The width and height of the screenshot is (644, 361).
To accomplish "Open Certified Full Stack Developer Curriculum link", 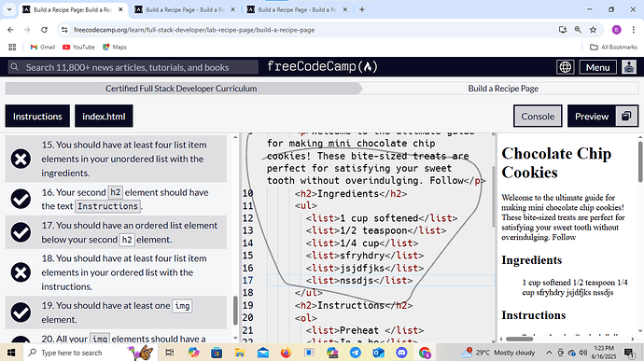I will click(x=181, y=89).
